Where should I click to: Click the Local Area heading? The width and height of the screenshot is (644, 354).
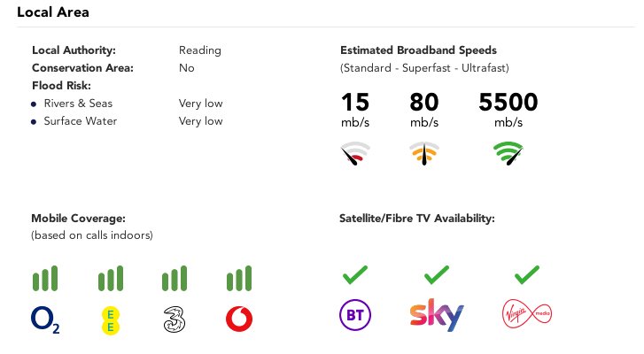pos(53,12)
